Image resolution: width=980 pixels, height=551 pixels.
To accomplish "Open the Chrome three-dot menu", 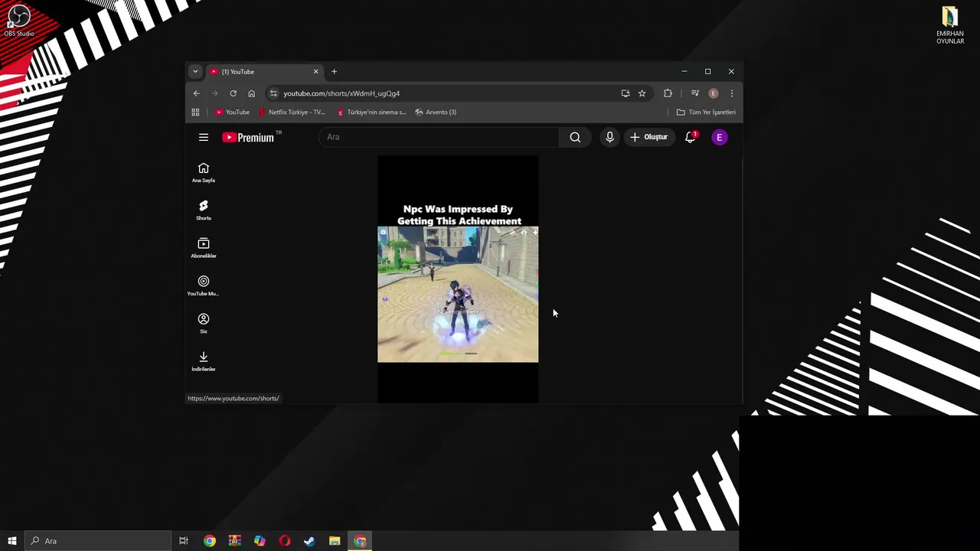I will [x=732, y=93].
